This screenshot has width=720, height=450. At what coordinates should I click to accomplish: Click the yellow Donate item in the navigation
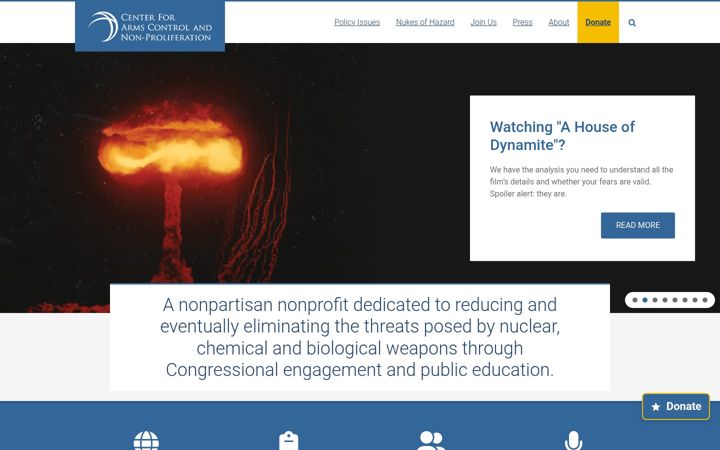click(x=598, y=22)
